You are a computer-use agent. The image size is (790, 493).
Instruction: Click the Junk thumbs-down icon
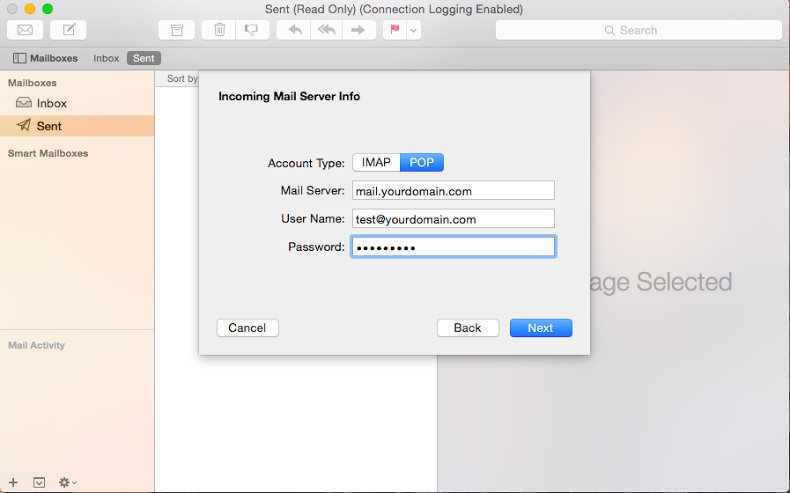[x=251, y=30]
